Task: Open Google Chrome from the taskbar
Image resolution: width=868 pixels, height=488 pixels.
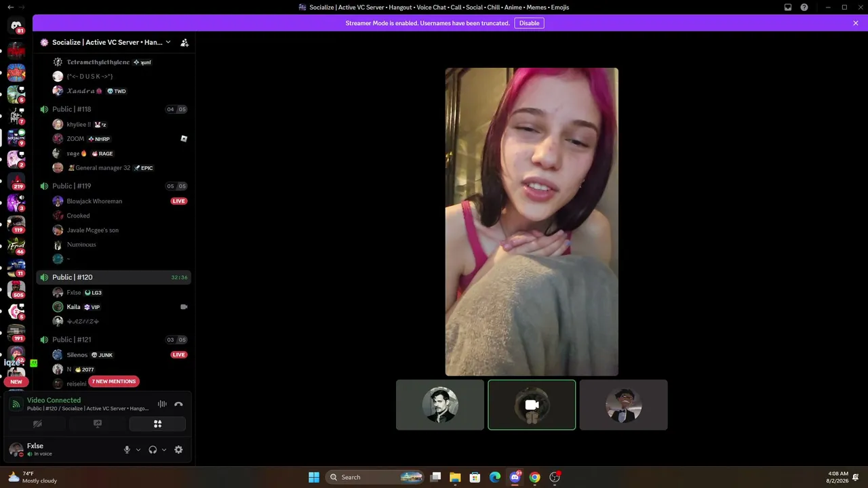Action: coord(535,477)
